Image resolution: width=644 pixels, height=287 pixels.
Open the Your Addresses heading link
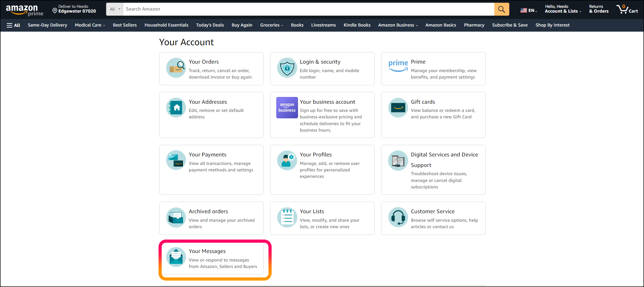tap(208, 102)
